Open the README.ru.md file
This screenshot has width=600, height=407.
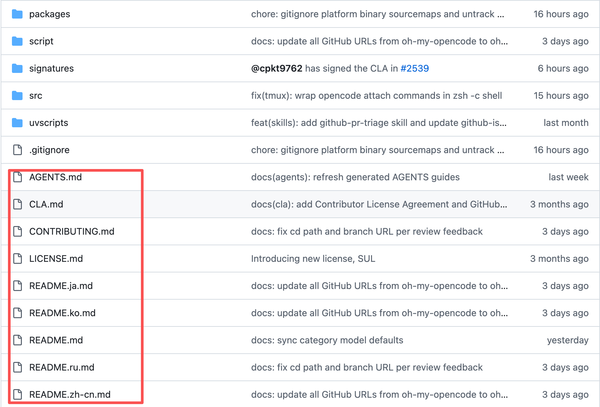[62, 367]
